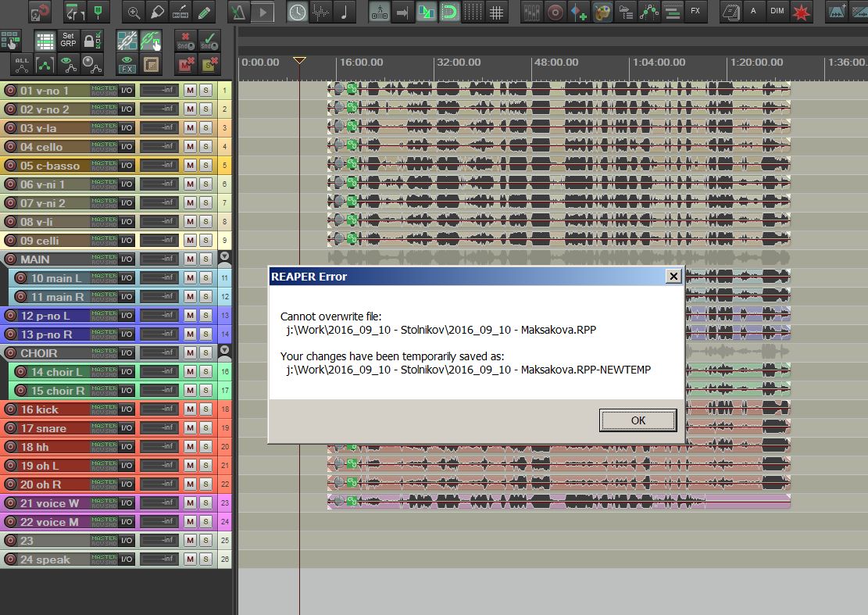
Task: Open I/O routing for 05 c-basso track
Action: pos(127,166)
